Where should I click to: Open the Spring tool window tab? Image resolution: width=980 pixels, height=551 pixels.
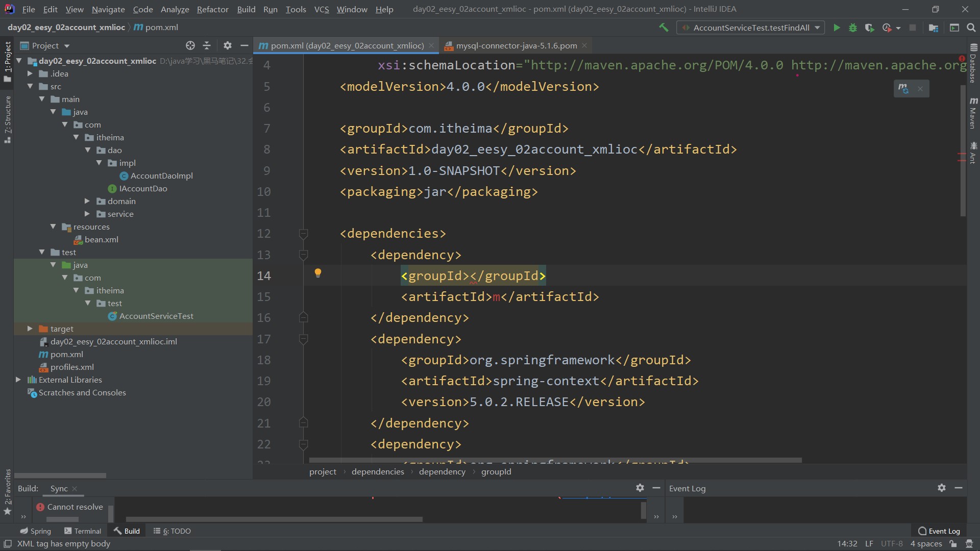tap(35, 531)
